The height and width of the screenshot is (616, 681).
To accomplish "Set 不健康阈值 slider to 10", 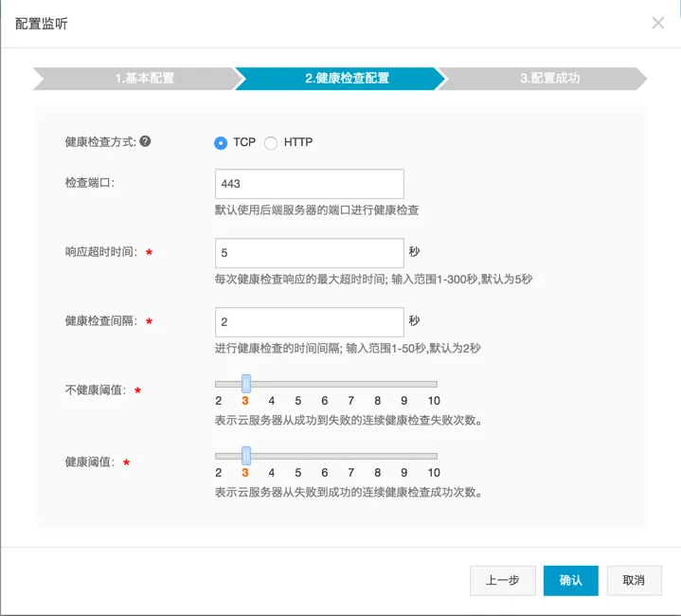I will [x=435, y=384].
